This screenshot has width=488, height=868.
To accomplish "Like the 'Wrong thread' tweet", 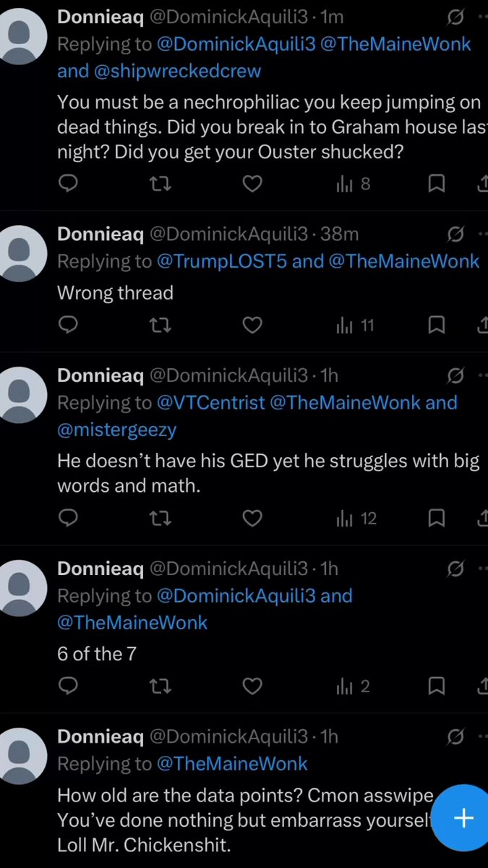I will [x=252, y=325].
